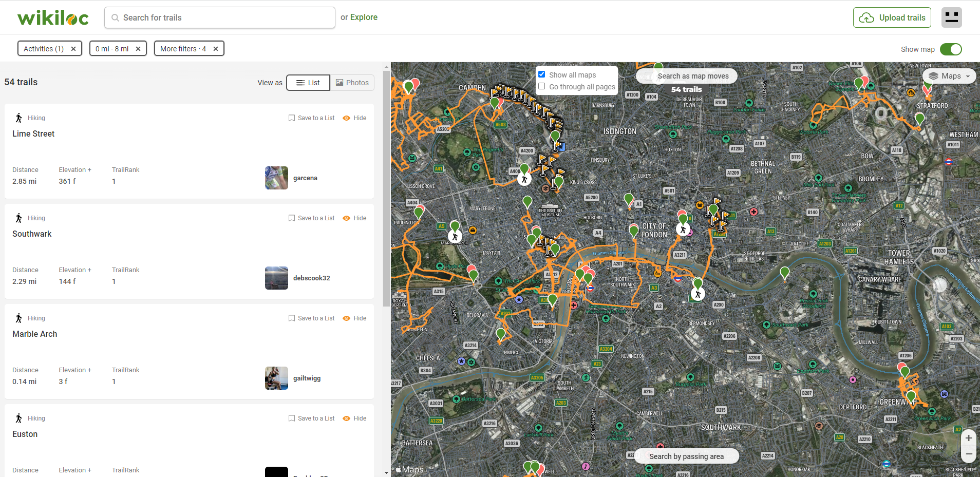Screen dimensions: 980x477
Task: Click the list scroll-down arrow
Action: (x=386, y=473)
